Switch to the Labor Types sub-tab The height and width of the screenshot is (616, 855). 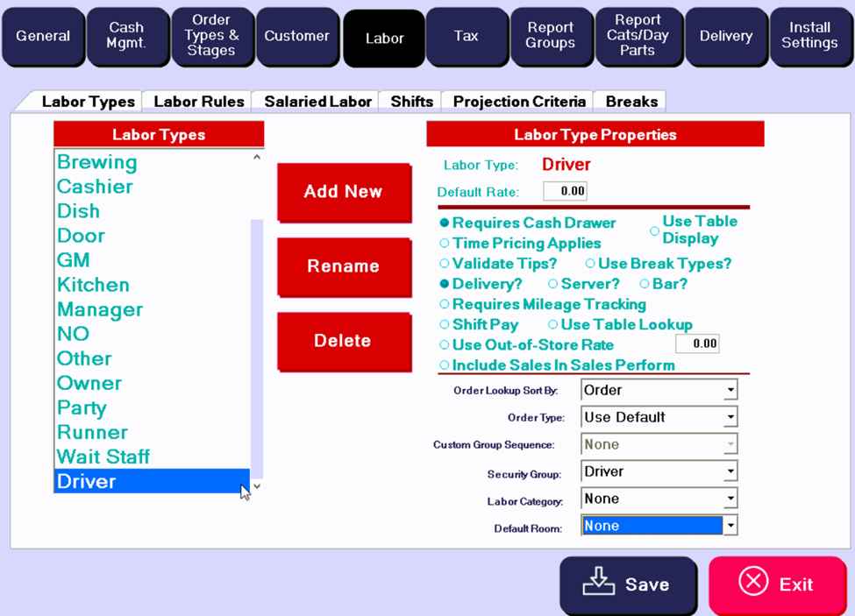coord(88,102)
